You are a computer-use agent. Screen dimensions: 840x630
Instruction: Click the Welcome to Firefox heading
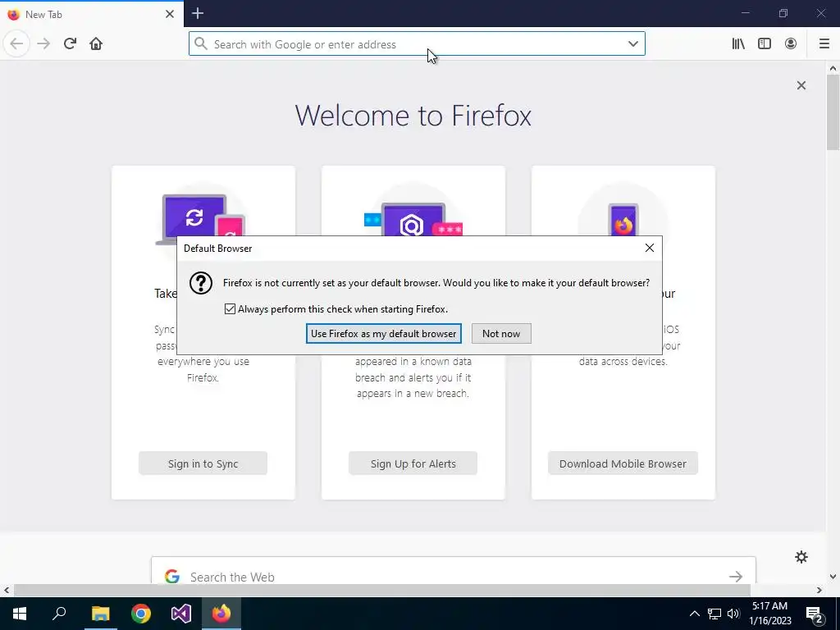413,115
